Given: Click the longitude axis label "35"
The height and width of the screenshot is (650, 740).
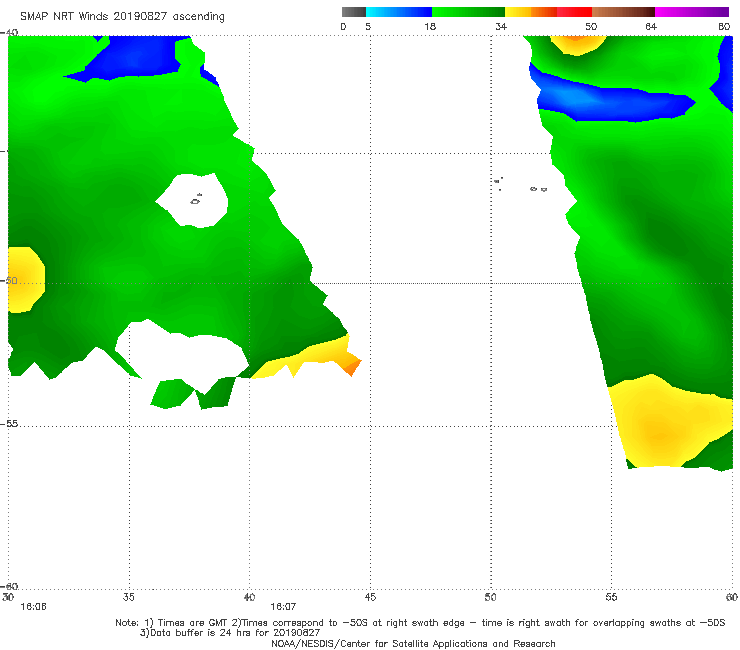Looking at the screenshot, I should (128, 597).
